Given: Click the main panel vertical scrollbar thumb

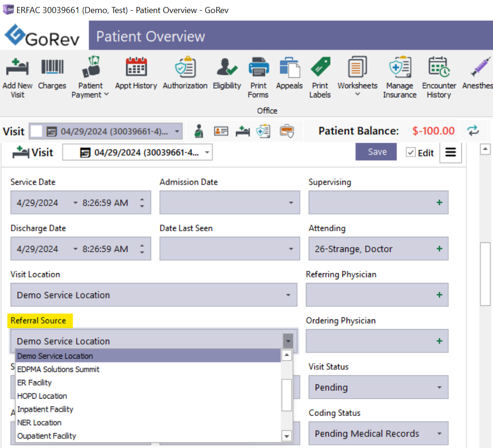Looking at the screenshot, I should (x=485, y=274).
